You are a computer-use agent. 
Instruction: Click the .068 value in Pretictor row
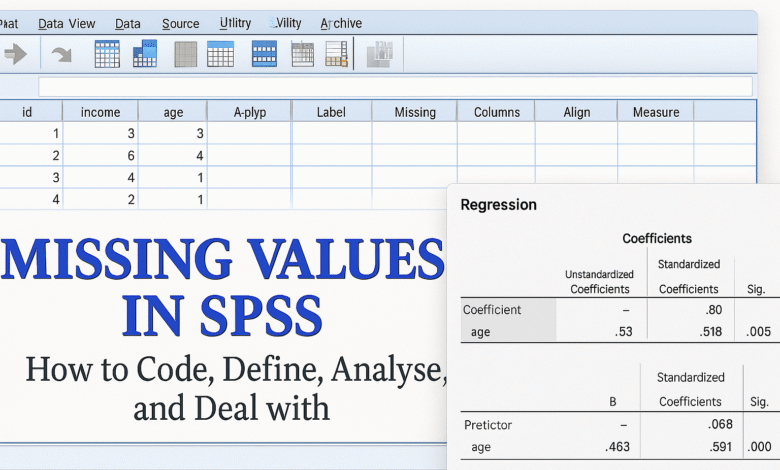(720, 424)
